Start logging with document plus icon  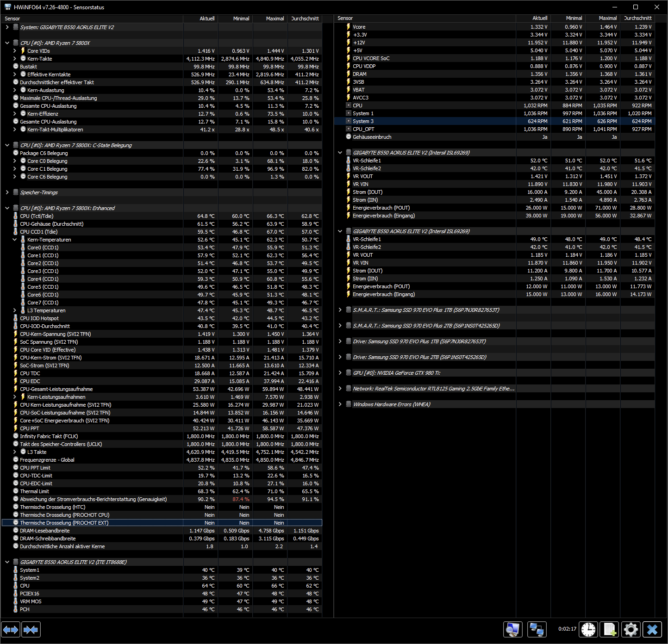coord(609,630)
